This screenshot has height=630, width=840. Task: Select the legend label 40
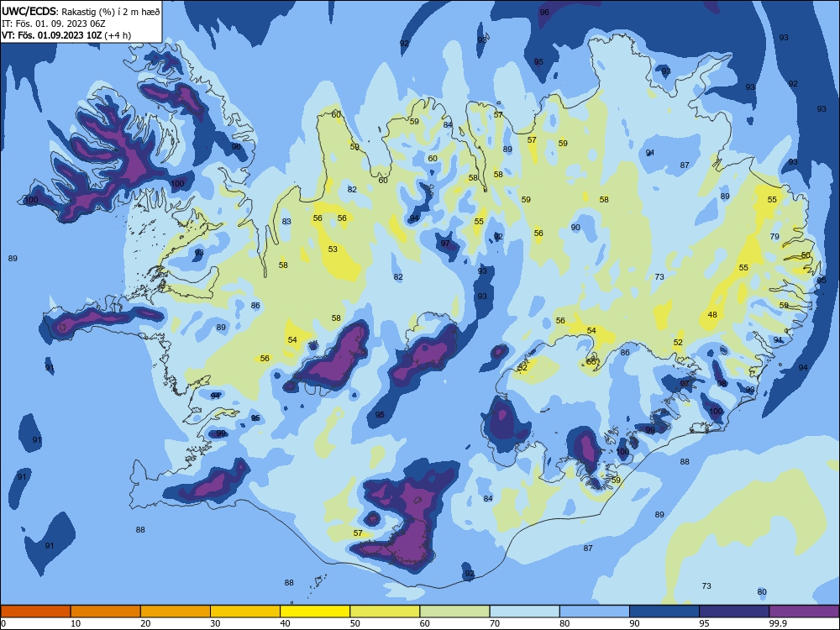pos(285,623)
